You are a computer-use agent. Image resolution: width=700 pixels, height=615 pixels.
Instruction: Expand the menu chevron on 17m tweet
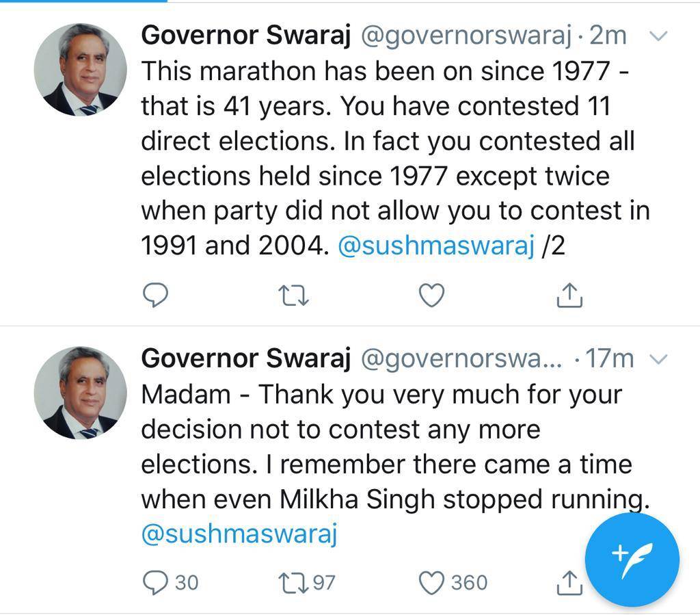[656, 359]
